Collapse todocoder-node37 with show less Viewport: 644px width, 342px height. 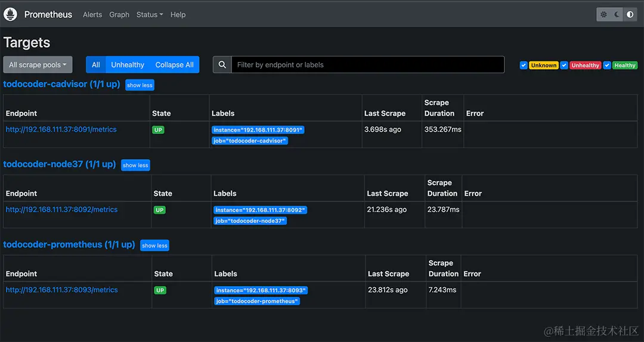coord(135,165)
